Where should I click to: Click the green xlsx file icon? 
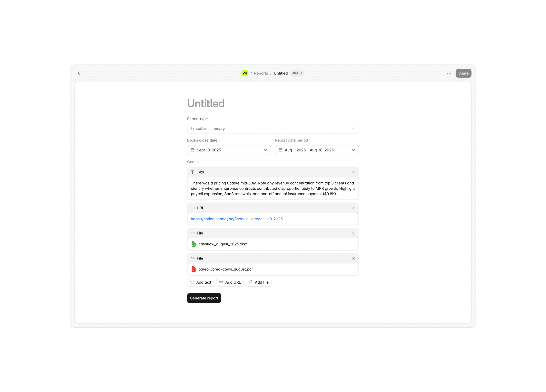[x=194, y=244]
